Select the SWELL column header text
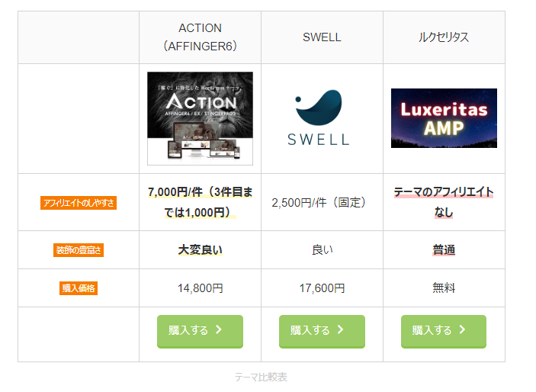 [x=322, y=37]
